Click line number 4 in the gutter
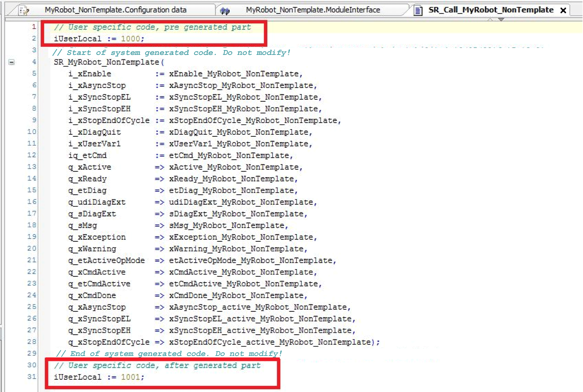Image resolution: width=583 pixels, height=392 pixels. [x=34, y=62]
